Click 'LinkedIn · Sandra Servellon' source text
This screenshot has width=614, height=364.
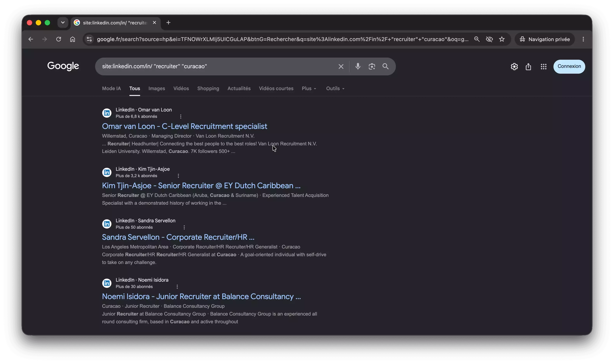pyautogui.click(x=146, y=221)
